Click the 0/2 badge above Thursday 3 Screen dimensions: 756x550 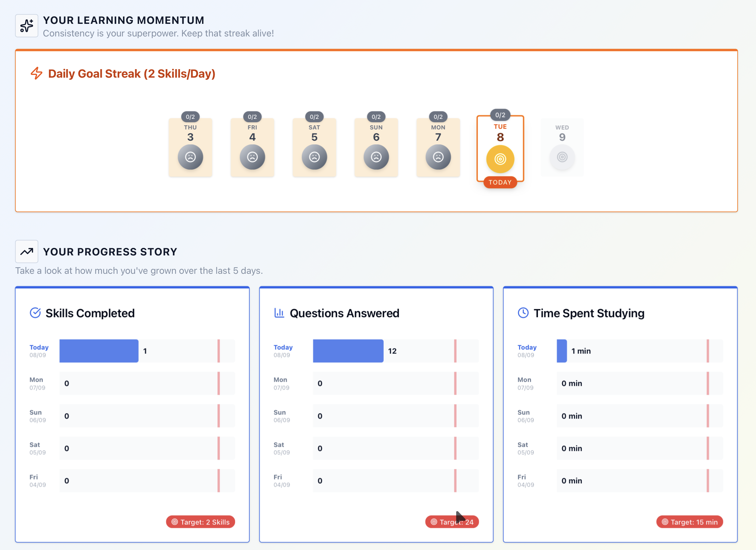tap(190, 117)
